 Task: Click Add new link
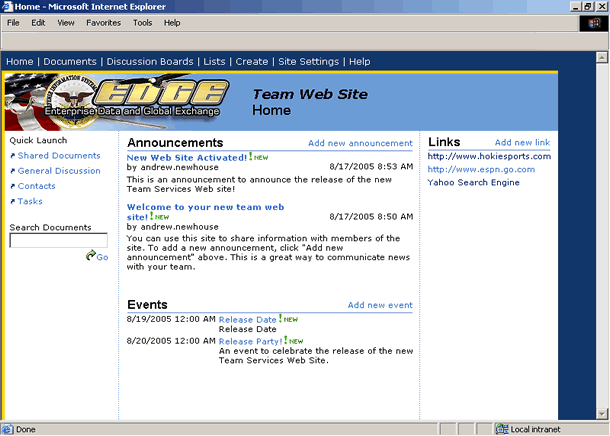522,142
